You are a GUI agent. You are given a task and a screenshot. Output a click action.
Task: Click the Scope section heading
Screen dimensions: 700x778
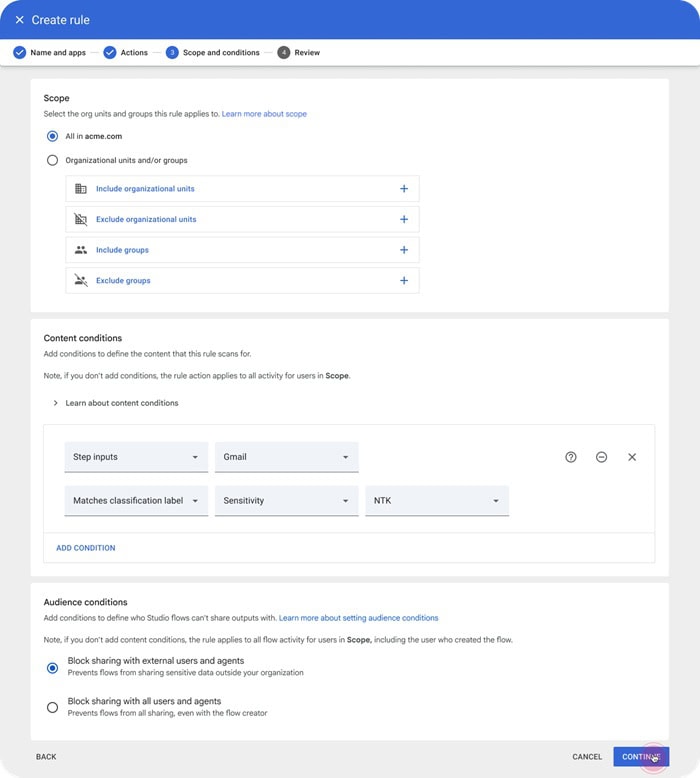(57, 98)
